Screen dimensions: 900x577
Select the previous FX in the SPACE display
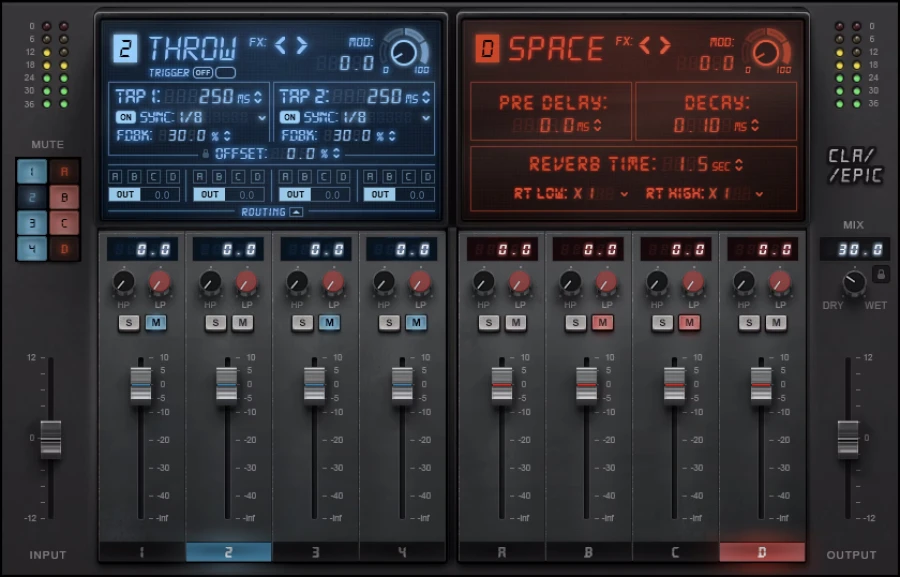point(645,45)
